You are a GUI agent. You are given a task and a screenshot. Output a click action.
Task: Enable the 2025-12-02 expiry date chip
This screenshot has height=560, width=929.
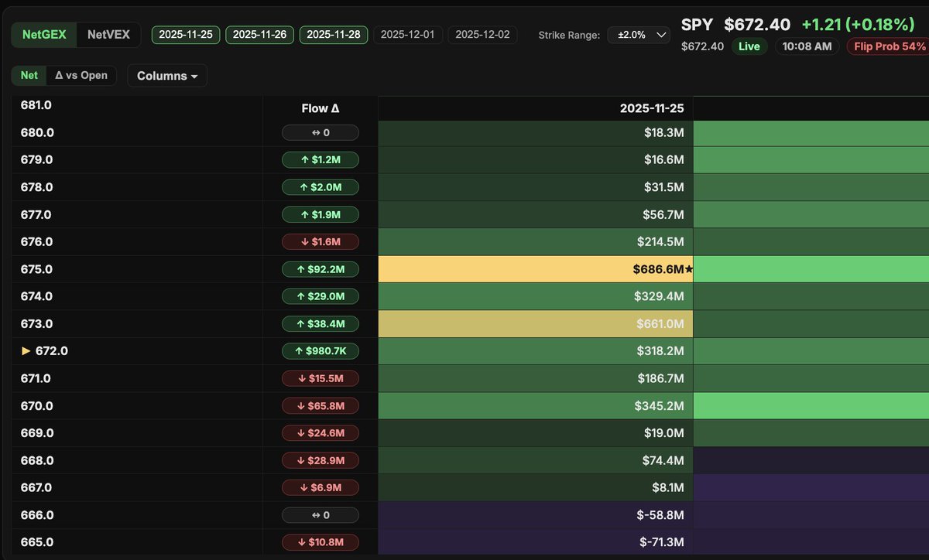click(x=482, y=35)
